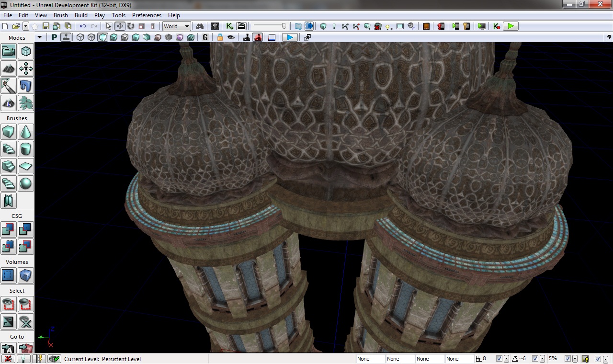
Task: Click the green Play in Editor button
Action: pyautogui.click(x=511, y=26)
